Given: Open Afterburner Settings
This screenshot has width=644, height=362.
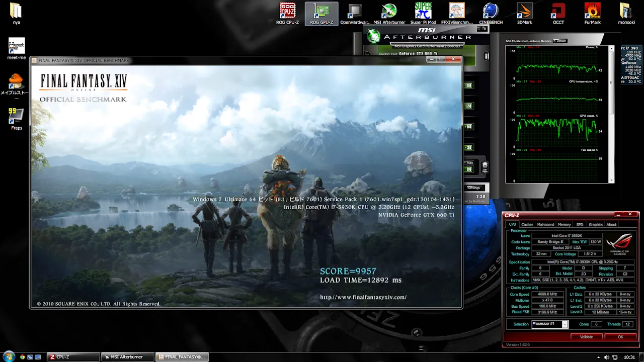Looking at the screenshot, I should [x=473, y=188].
